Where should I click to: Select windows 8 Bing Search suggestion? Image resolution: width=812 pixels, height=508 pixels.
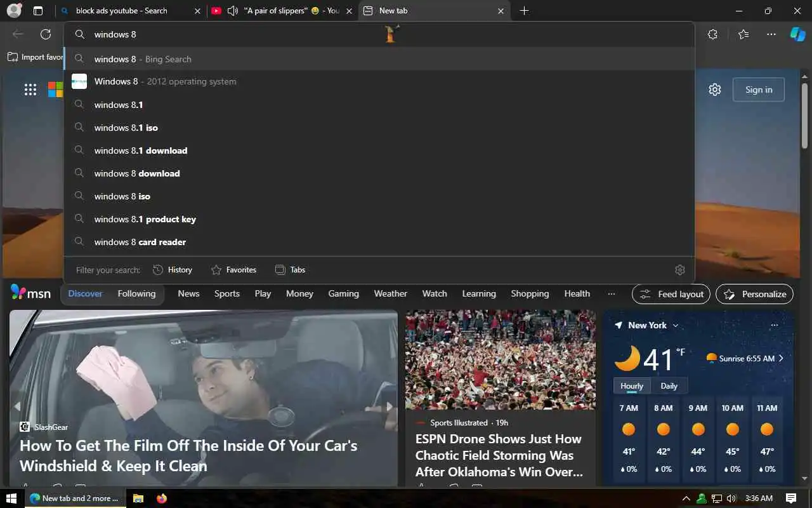point(379,59)
